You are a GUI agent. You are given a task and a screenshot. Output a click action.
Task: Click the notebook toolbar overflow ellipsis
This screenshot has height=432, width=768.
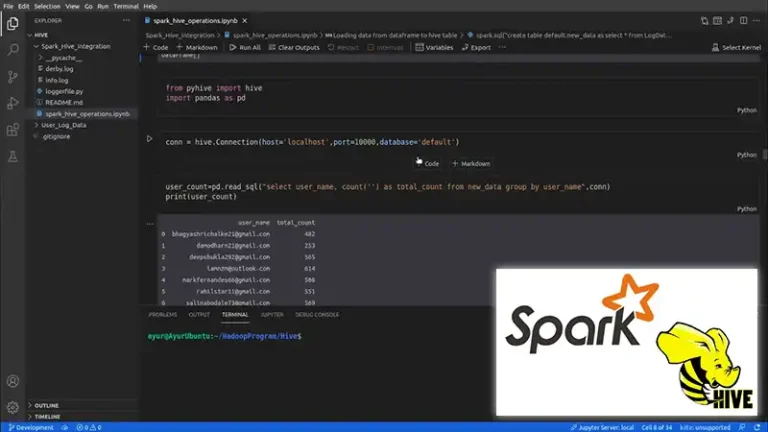tap(502, 48)
